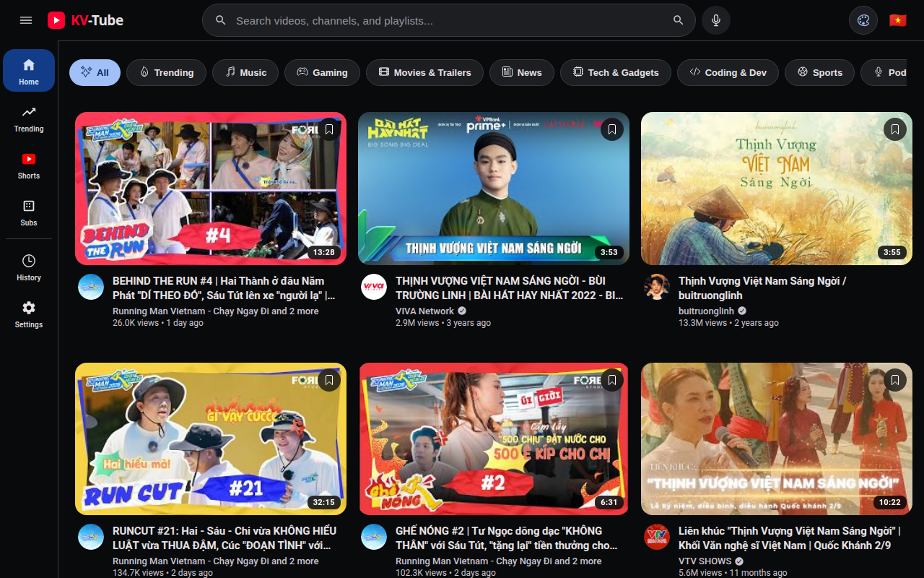The width and height of the screenshot is (924, 578).
Task: Click the search videos input field
Action: (448, 20)
